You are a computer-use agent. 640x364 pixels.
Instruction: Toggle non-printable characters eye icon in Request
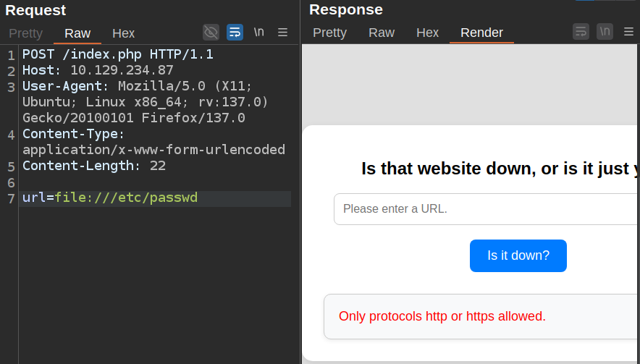click(211, 32)
